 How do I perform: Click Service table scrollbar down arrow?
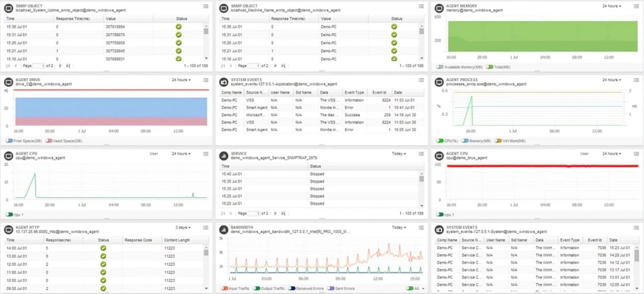pos(422,206)
